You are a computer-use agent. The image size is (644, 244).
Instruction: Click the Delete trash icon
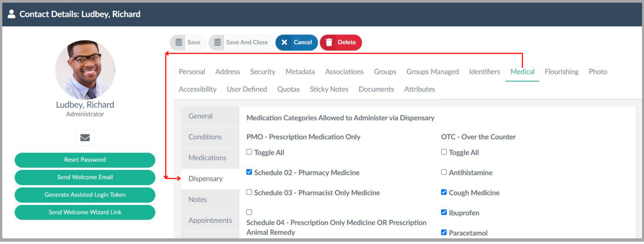point(329,42)
